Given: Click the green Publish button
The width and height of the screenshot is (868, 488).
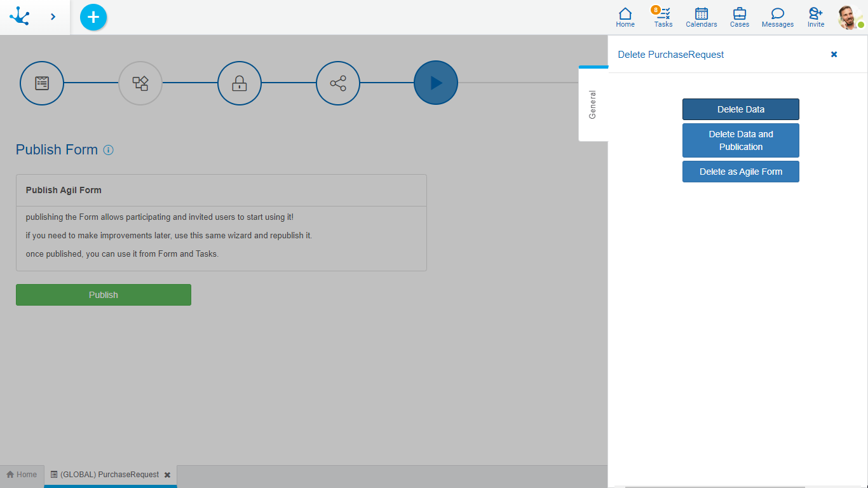Looking at the screenshot, I should (104, 295).
